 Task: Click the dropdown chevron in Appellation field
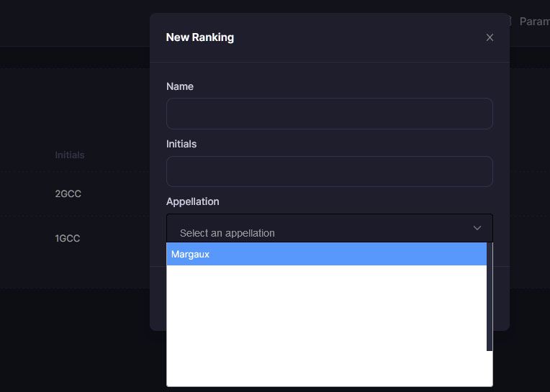[x=477, y=228]
